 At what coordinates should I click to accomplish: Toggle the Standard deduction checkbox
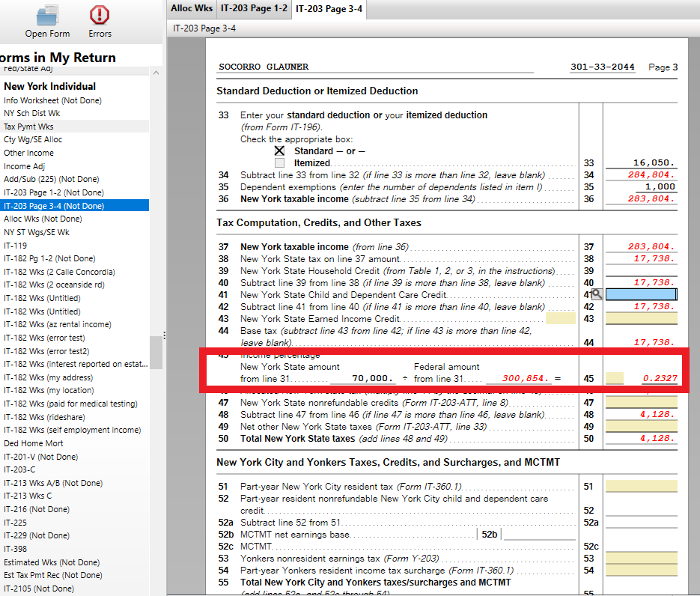coord(279,150)
